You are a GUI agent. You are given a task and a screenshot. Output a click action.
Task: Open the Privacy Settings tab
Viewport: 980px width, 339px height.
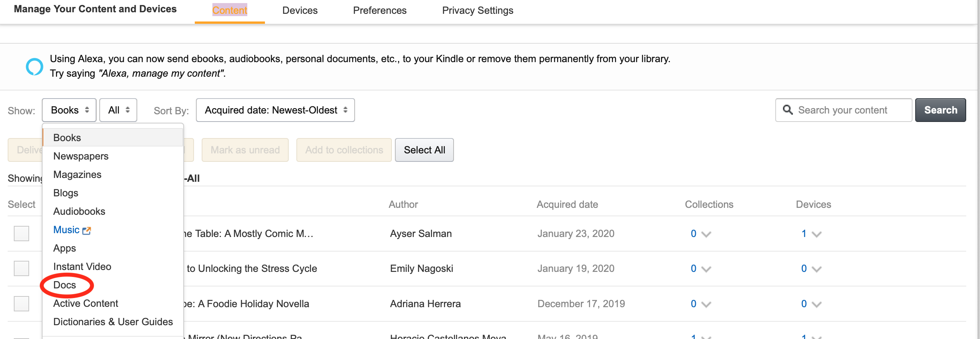pos(478,10)
